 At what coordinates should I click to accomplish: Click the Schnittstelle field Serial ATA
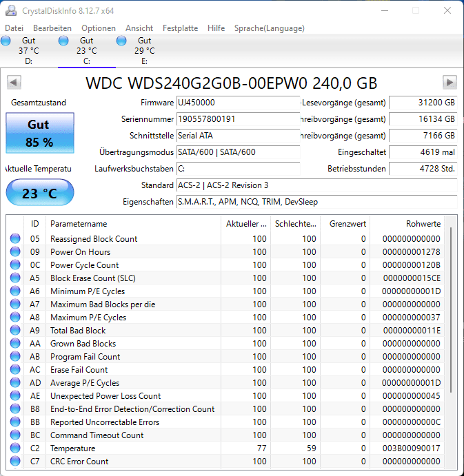pyautogui.click(x=239, y=136)
